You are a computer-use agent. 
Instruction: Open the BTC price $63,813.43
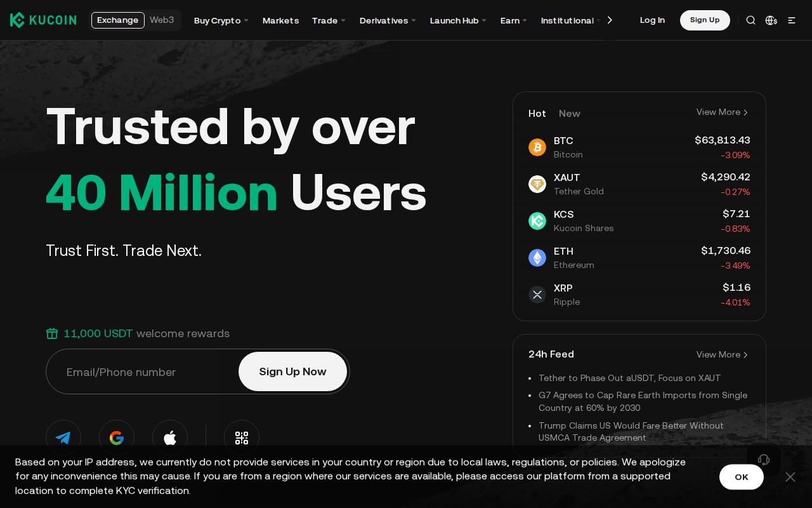[723, 140]
